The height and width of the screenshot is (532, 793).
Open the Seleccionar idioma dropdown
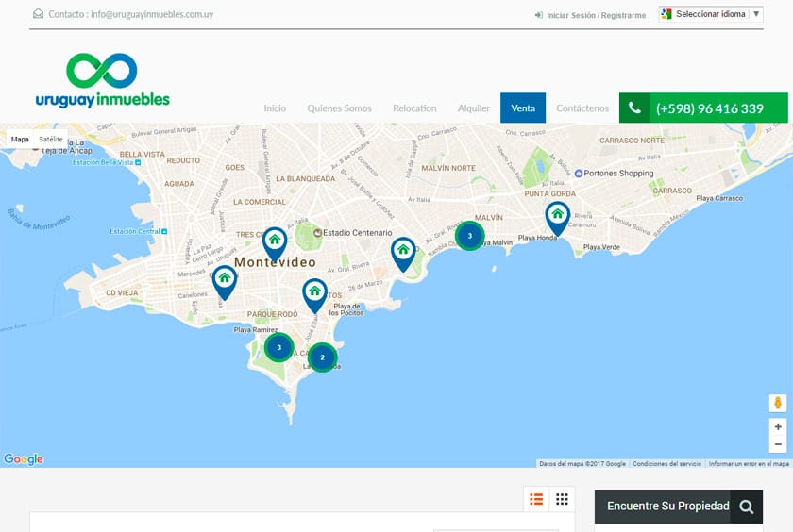711,14
